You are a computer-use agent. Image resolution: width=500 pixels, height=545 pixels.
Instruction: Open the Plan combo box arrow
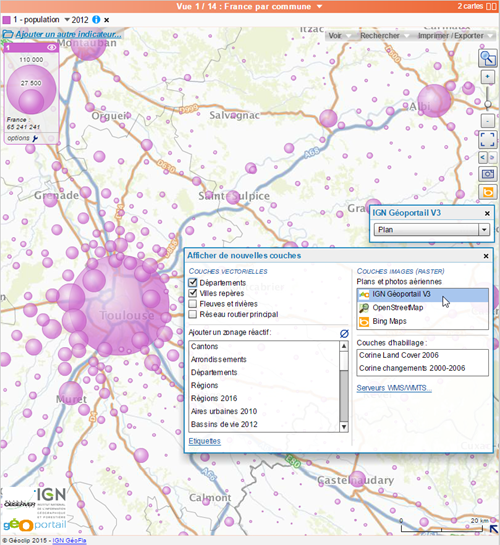coord(484,230)
